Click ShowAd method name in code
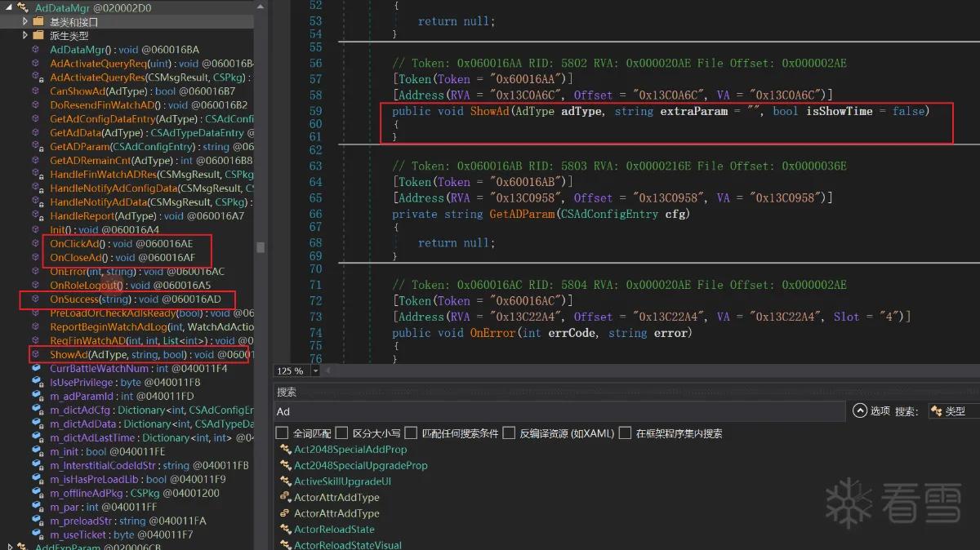The width and height of the screenshot is (980, 550). click(x=489, y=111)
